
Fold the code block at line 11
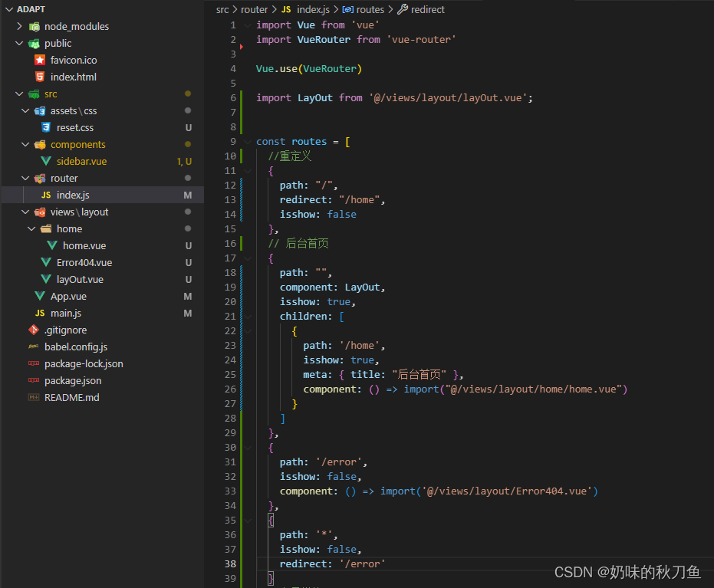(246, 170)
